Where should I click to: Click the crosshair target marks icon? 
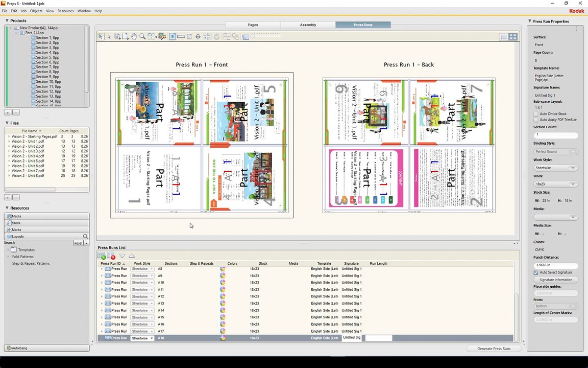click(x=198, y=36)
